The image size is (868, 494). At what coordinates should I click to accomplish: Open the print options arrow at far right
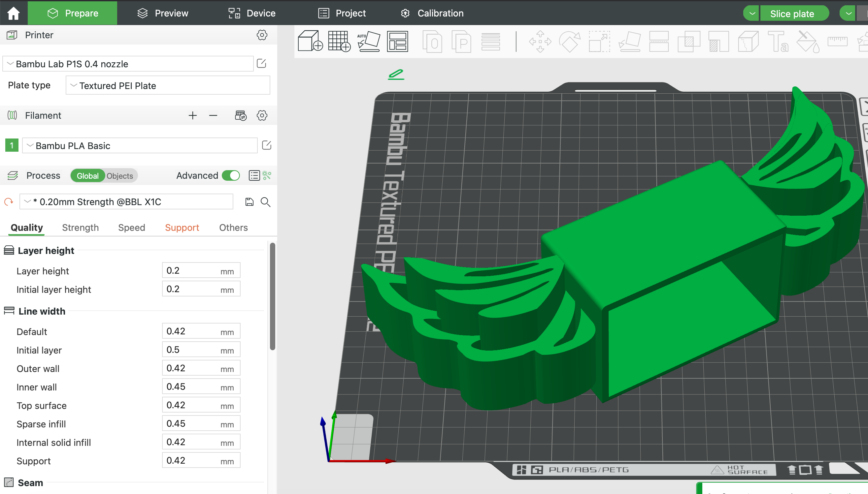pos(848,14)
